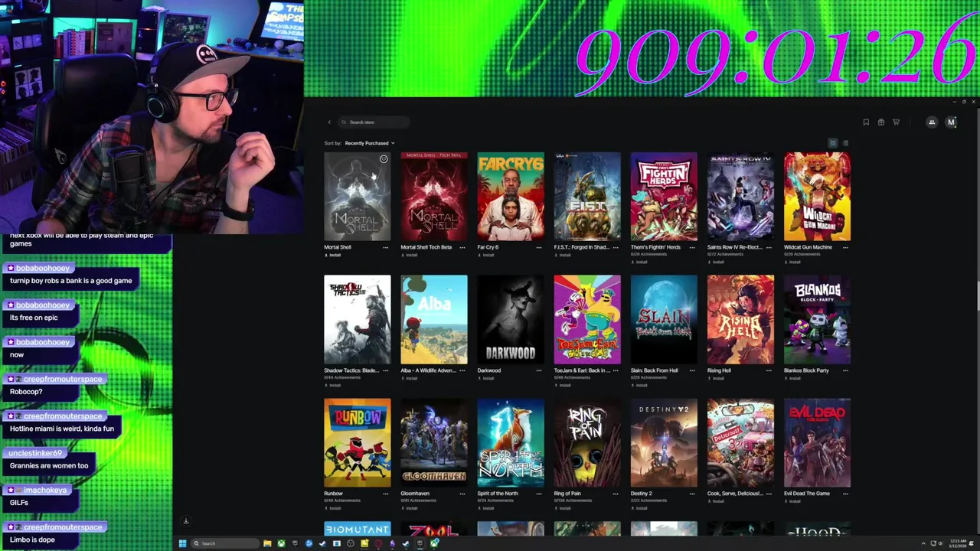Click chat username 'imachokeya'
This screenshot has height=551, width=980.
(x=44, y=490)
